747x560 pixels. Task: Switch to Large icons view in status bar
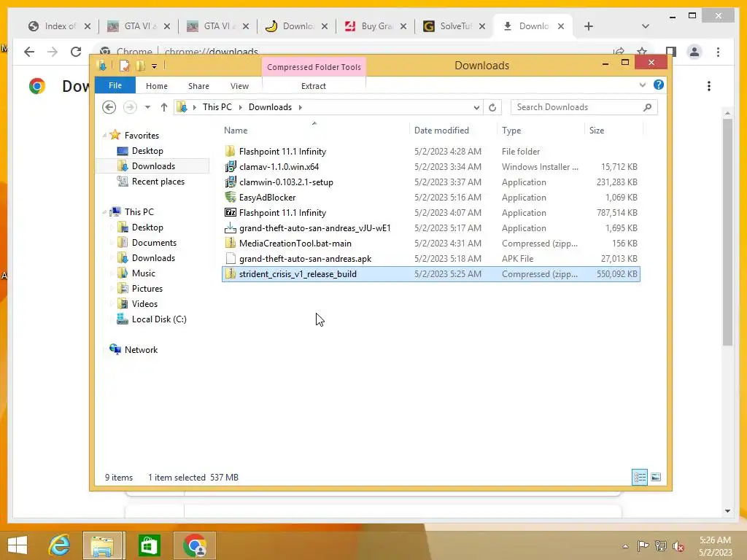pyautogui.click(x=656, y=477)
